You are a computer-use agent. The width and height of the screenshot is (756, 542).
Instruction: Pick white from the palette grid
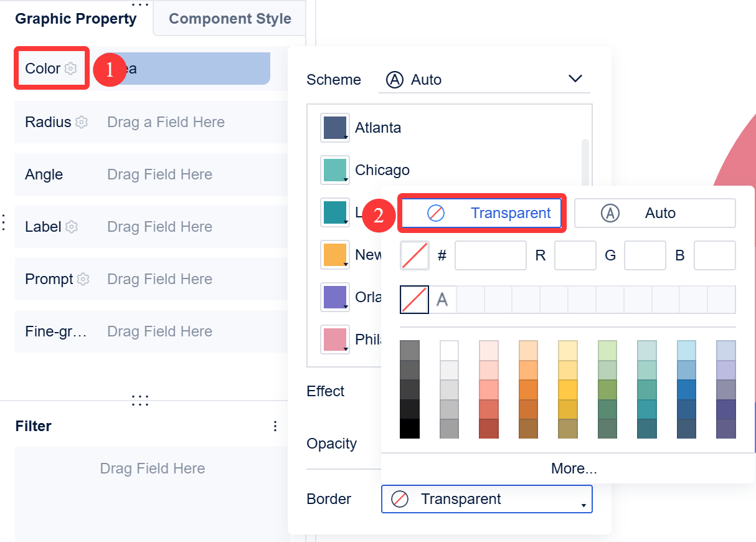[x=449, y=350]
